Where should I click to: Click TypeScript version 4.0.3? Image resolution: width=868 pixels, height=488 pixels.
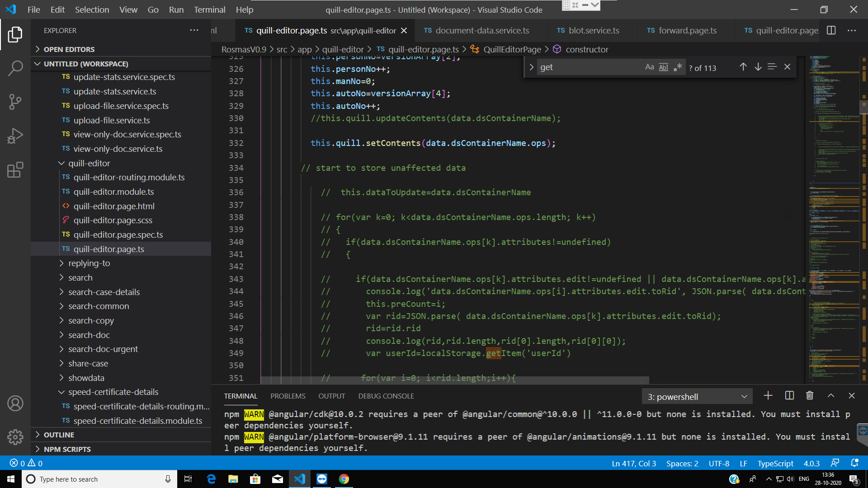(811, 463)
